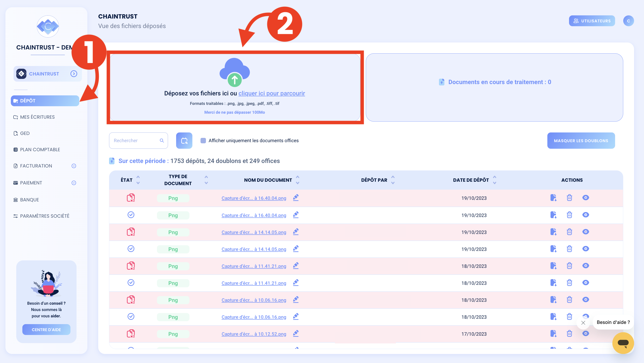Delete the validated 16.40.04.png row
This screenshot has width=644, height=363.
569,215
